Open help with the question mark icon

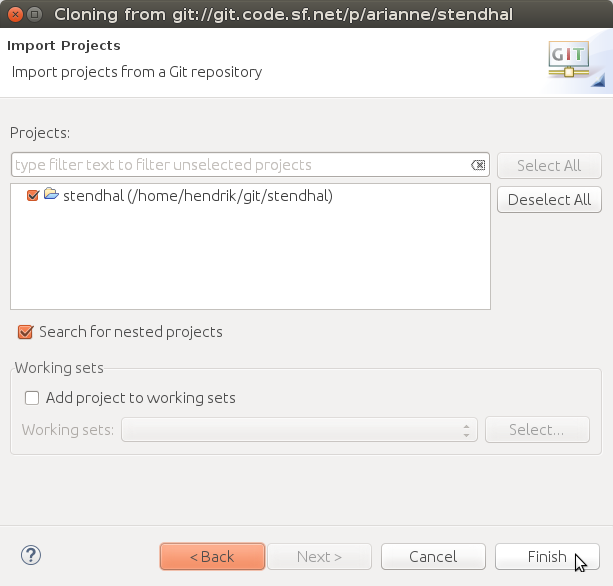click(30, 556)
